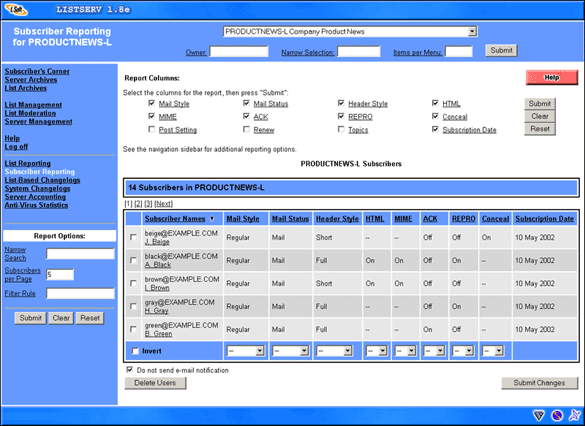Select the beige@EXAMPLE.COM row checkbox

coord(133,237)
